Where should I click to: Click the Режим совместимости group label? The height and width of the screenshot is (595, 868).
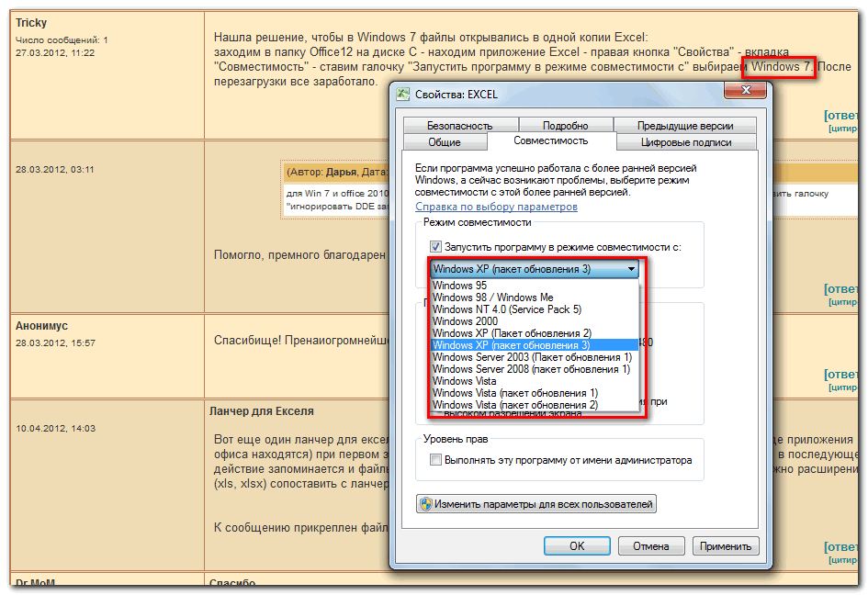click(478, 222)
